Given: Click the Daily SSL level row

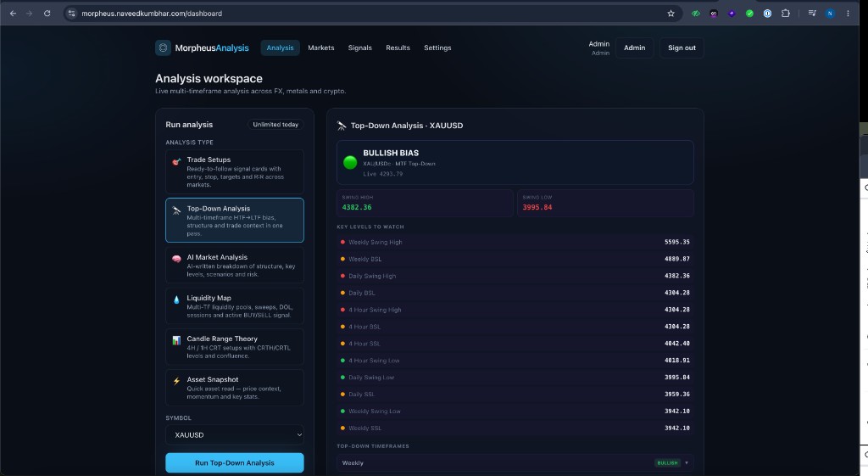Looking at the screenshot, I should [515, 394].
